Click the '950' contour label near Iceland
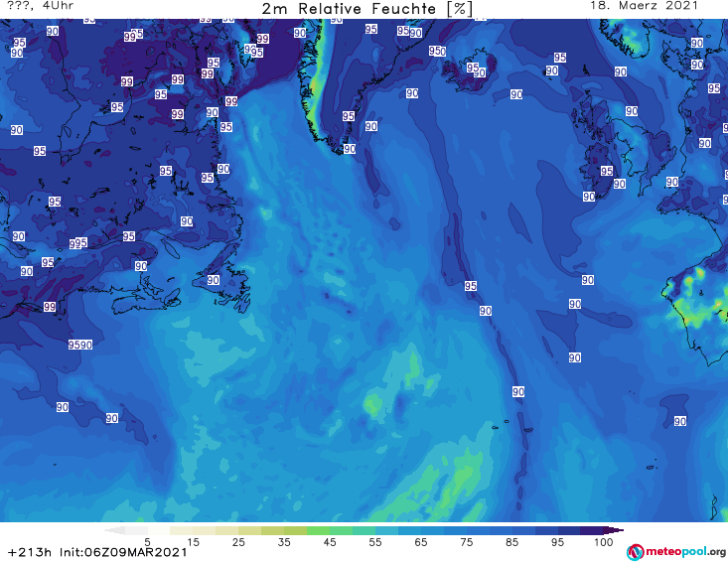This screenshot has width=728, height=562. [437, 51]
